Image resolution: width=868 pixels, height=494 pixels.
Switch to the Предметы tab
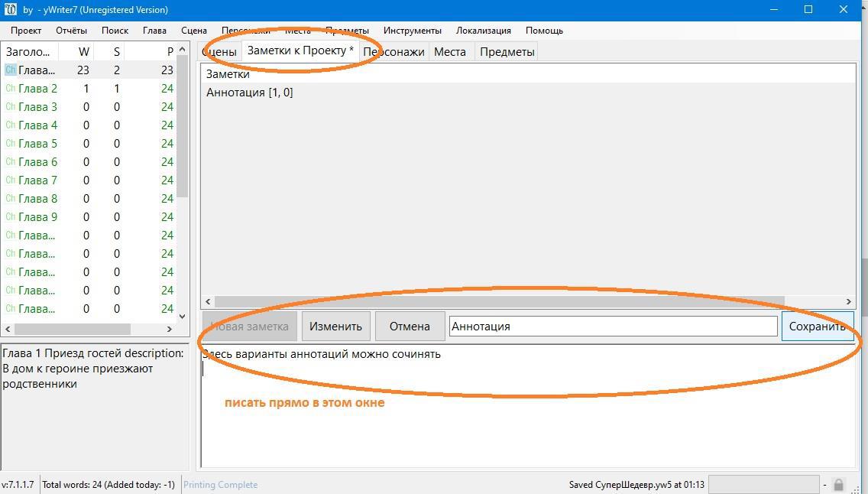coord(507,52)
